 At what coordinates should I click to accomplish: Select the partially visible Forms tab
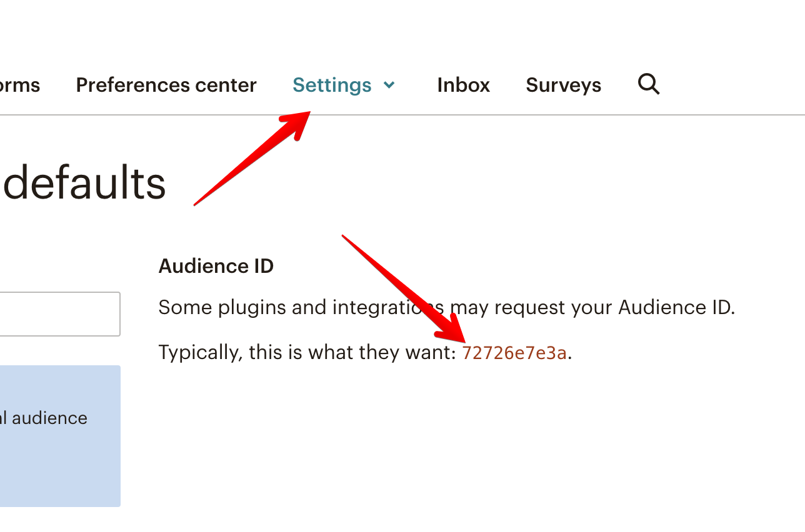coord(20,85)
